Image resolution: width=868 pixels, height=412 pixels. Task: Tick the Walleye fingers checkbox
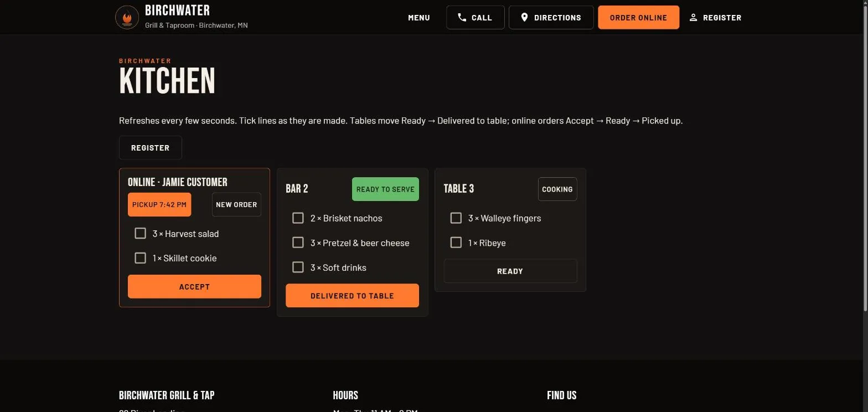pos(456,218)
